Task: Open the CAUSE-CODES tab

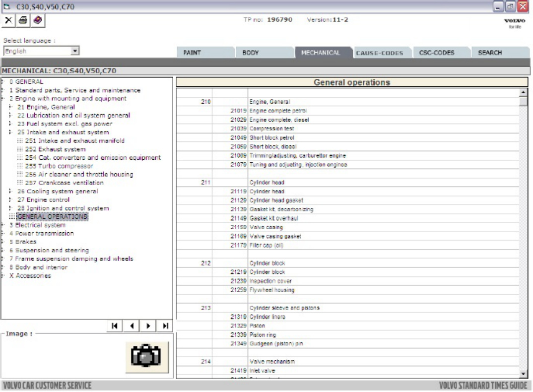Action: coord(382,53)
